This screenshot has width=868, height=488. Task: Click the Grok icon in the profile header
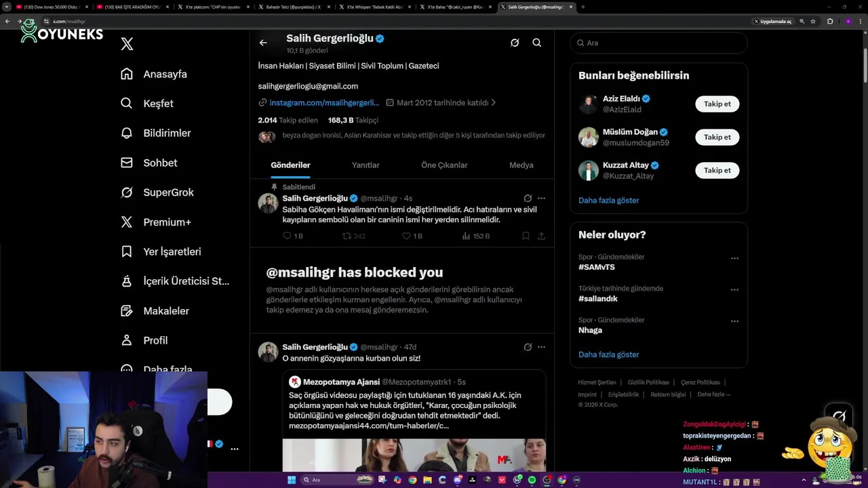[515, 43]
